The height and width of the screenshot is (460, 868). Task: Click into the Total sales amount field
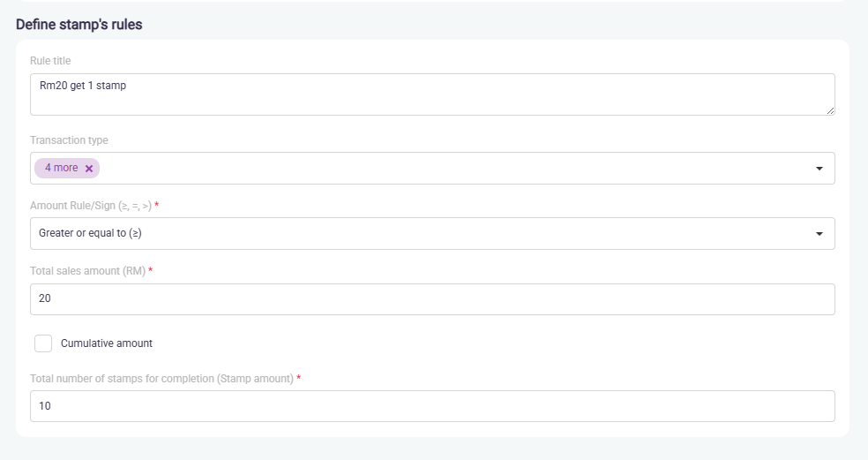432,299
